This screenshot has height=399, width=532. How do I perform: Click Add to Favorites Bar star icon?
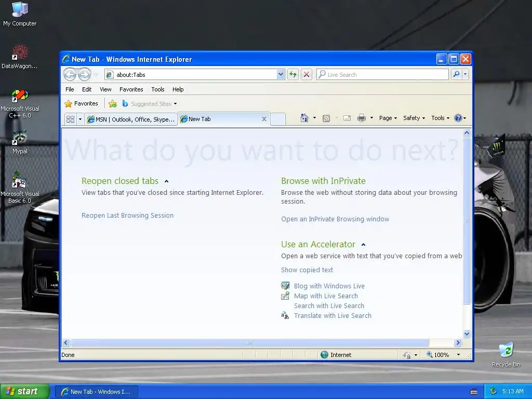click(x=113, y=104)
